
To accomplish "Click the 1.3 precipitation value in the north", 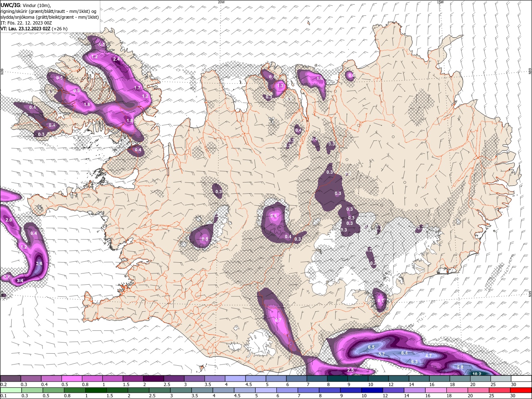I will [x=280, y=86].
